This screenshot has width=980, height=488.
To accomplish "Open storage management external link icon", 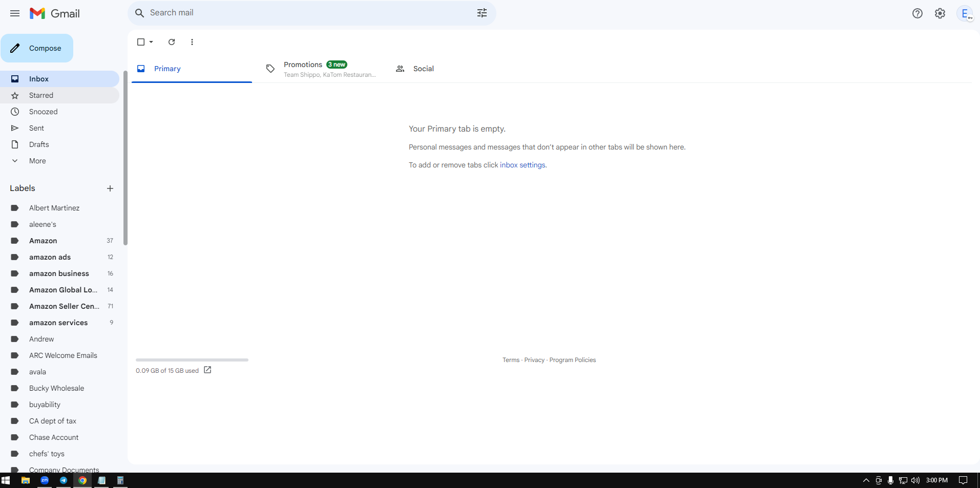I will click(207, 370).
